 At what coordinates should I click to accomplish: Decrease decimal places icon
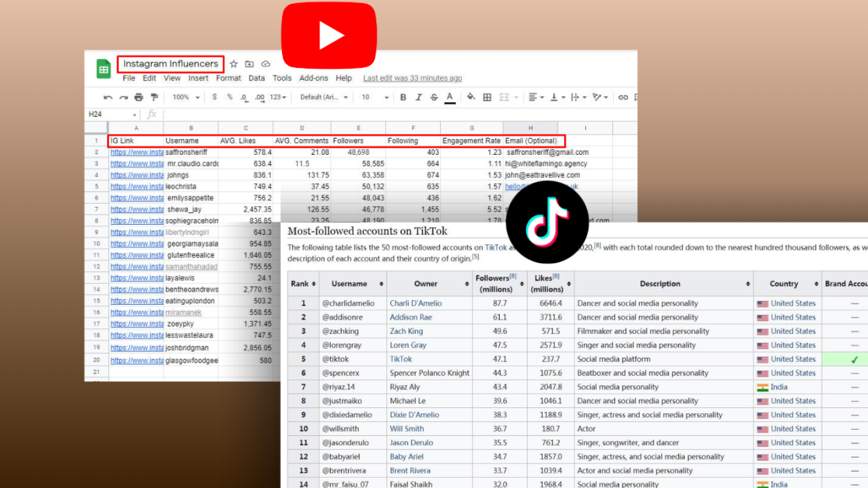point(244,97)
